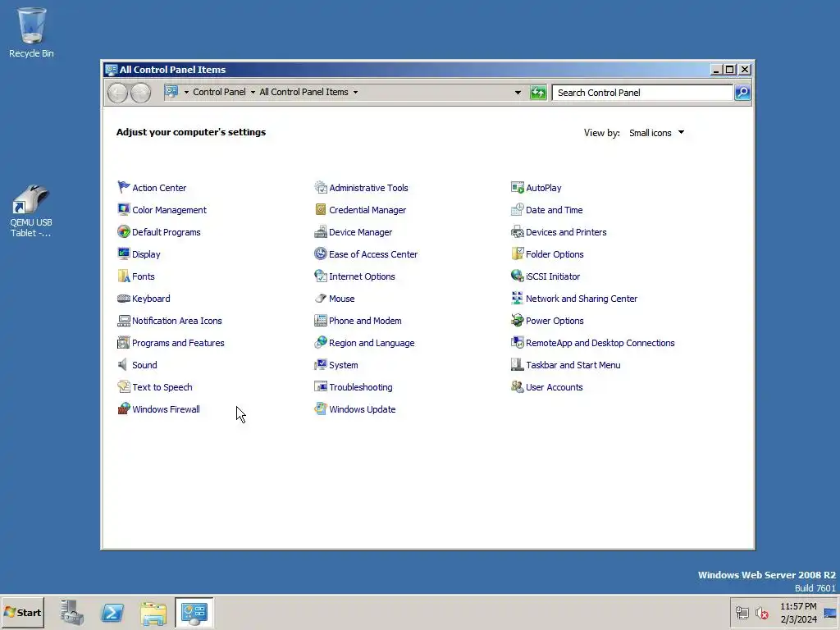Expand the arrow before Control Panel breadcrumb
The width and height of the screenshot is (840, 630).
click(x=186, y=92)
